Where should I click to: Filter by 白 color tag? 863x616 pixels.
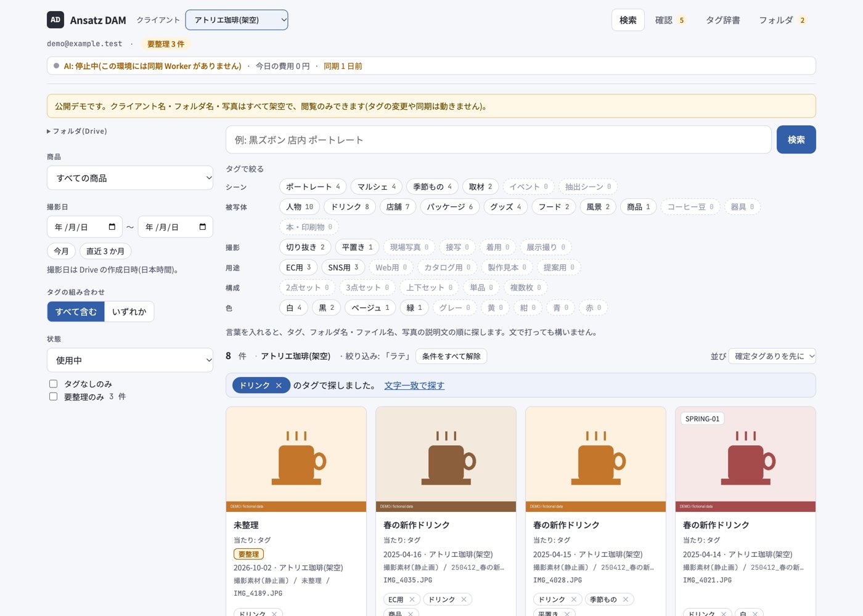click(x=293, y=307)
